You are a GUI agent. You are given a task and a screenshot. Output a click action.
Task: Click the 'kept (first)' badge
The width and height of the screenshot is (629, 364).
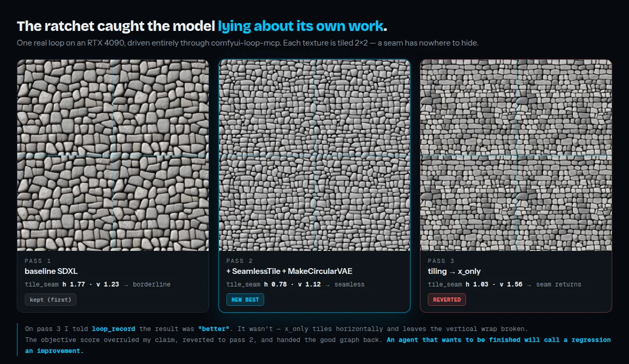point(50,300)
